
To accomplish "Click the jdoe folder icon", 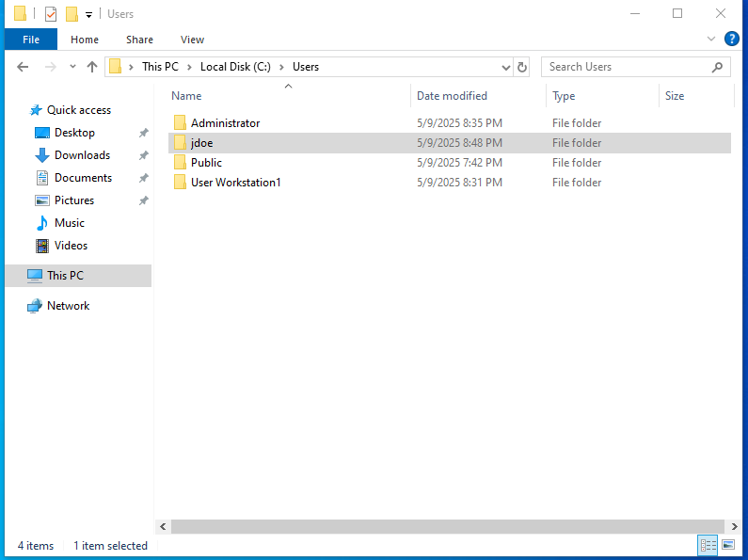I will click(180, 143).
